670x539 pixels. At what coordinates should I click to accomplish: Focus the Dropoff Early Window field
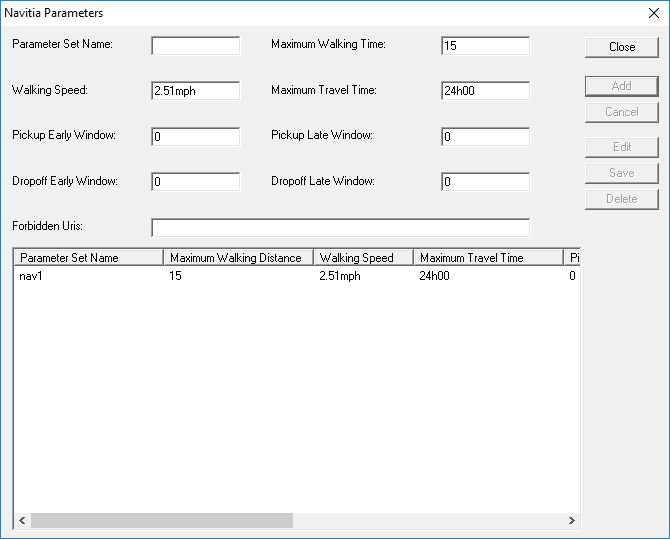click(195, 182)
